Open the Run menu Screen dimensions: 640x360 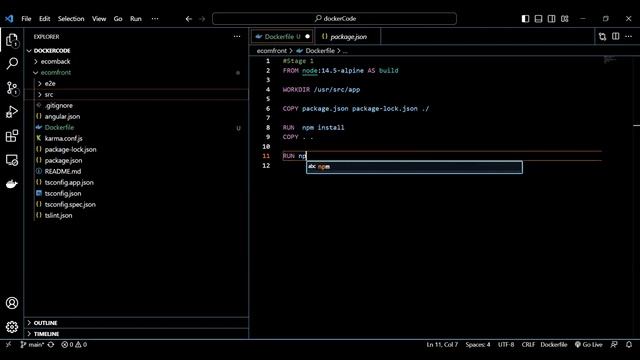click(136, 19)
